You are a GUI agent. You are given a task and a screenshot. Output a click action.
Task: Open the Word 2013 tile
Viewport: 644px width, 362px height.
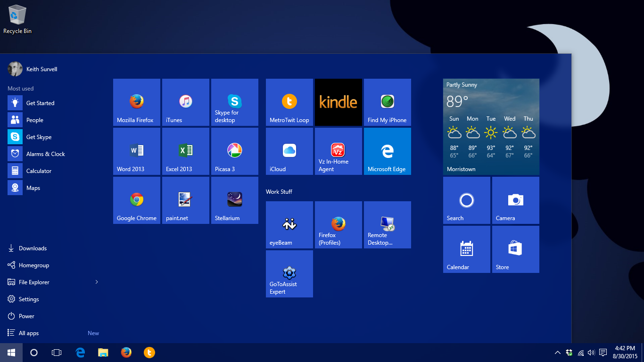tap(137, 151)
